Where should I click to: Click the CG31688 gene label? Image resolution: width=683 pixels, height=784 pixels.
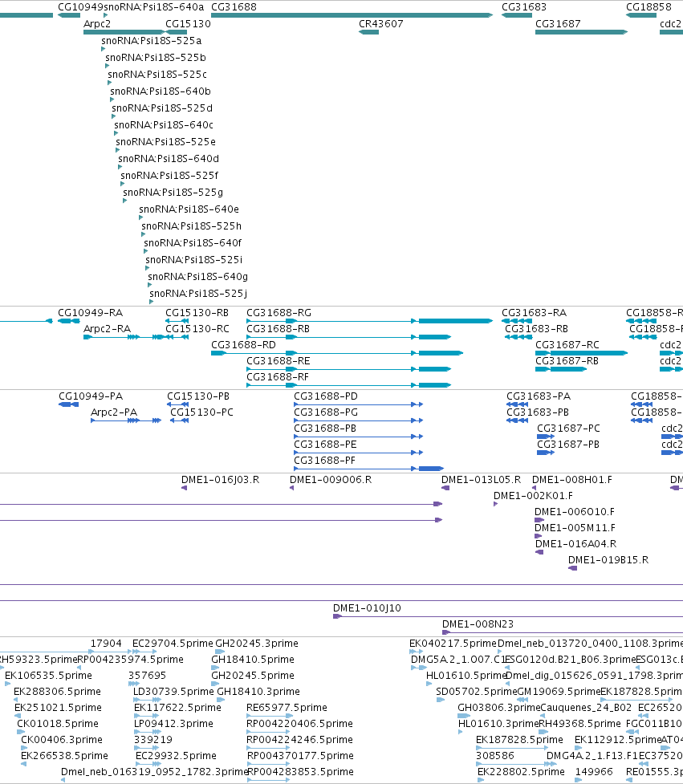pyautogui.click(x=234, y=7)
